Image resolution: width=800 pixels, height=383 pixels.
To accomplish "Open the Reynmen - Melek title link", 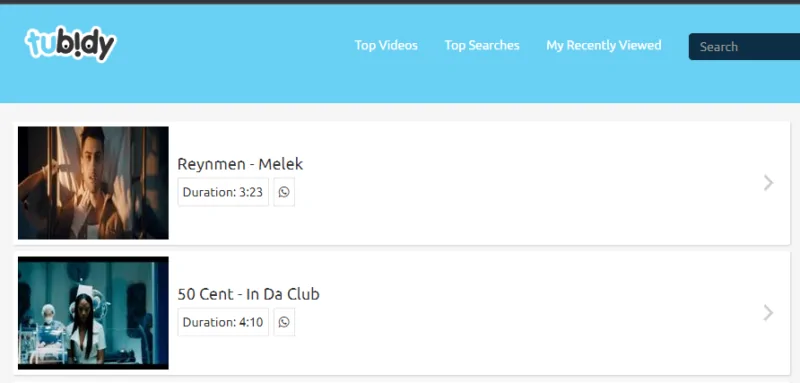I will pos(240,164).
